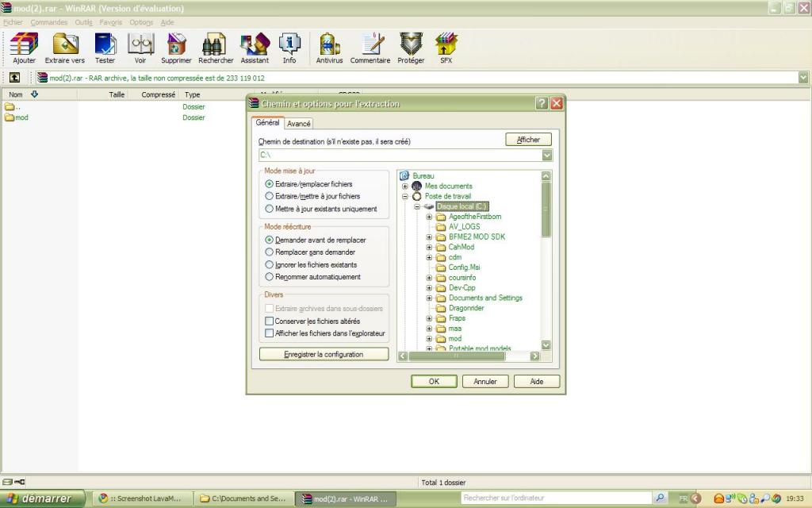Click the destination path input field
The image size is (812, 508).
(400, 155)
